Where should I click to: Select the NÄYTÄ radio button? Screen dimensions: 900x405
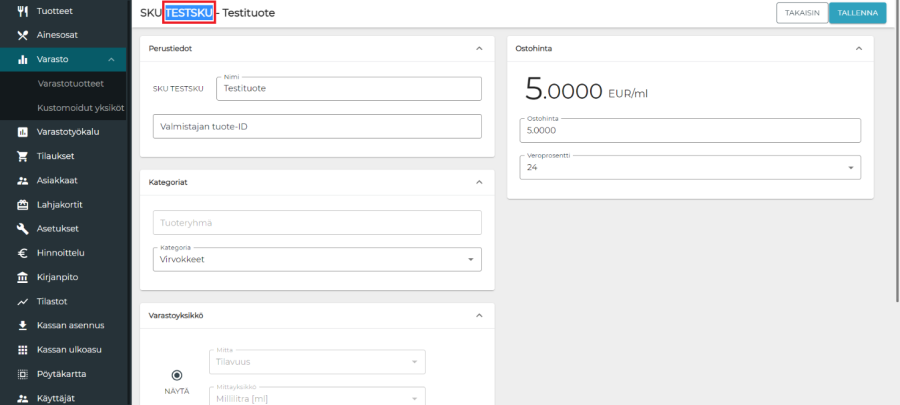tap(177, 375)
